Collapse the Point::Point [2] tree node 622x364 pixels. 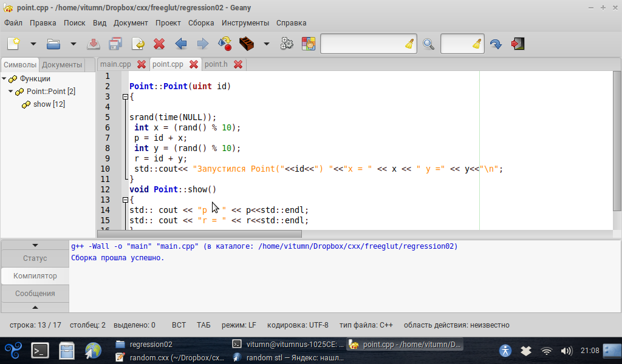click(x=11, y=91)
